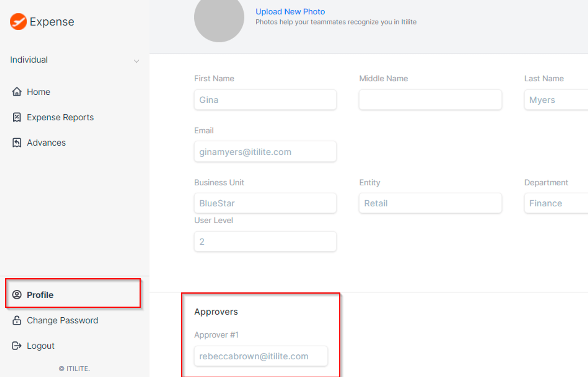Screen dimensions: 588x377
Task: Click the Middle Name label
Action: [x=383, y=79]
